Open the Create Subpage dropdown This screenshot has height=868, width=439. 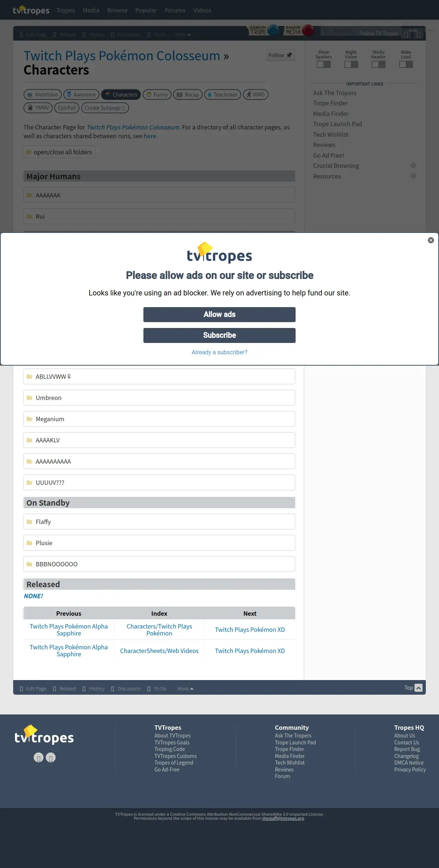point(105,108)
